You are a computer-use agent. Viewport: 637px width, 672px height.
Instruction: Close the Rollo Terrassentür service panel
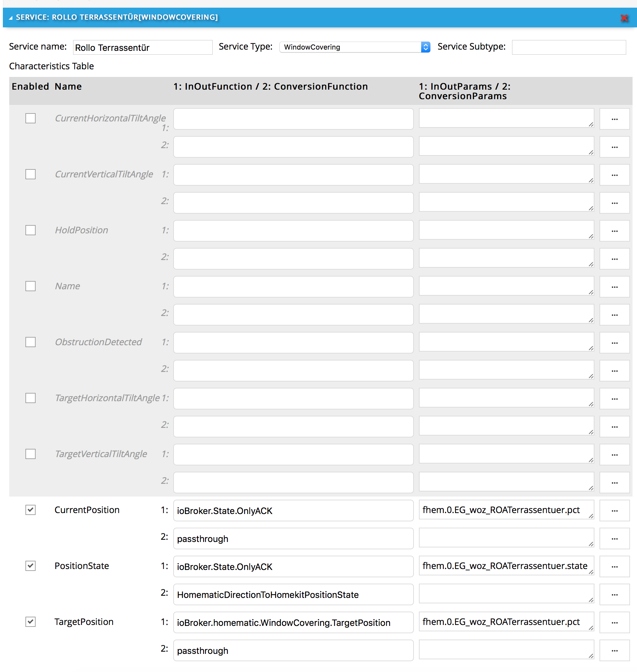pos(624,18)
